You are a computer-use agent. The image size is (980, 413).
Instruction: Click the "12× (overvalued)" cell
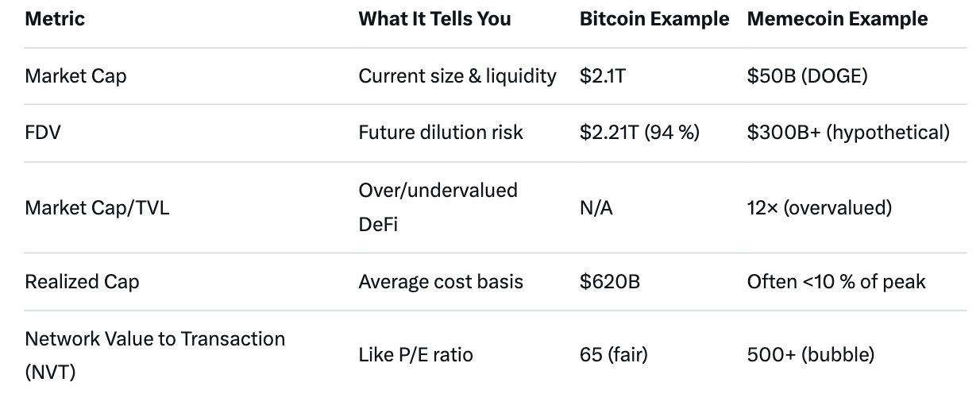(x=819, y=208)
